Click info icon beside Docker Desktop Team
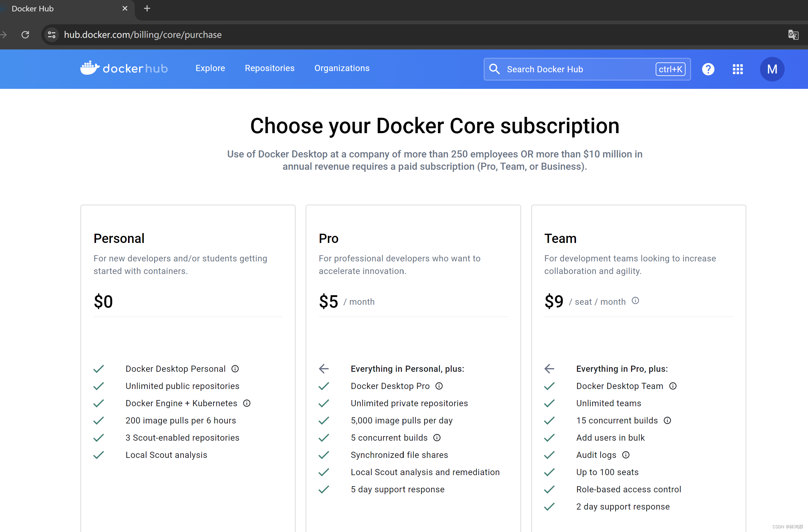 click(673, 386)
